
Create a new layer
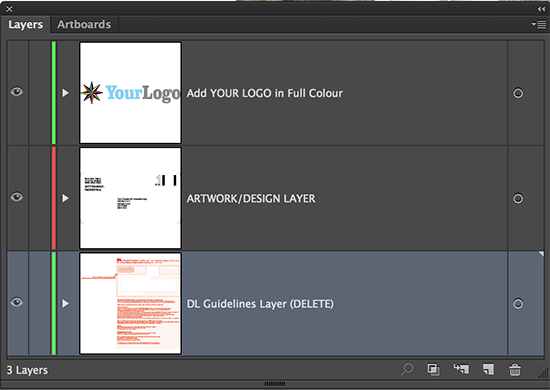click(488, 369)
